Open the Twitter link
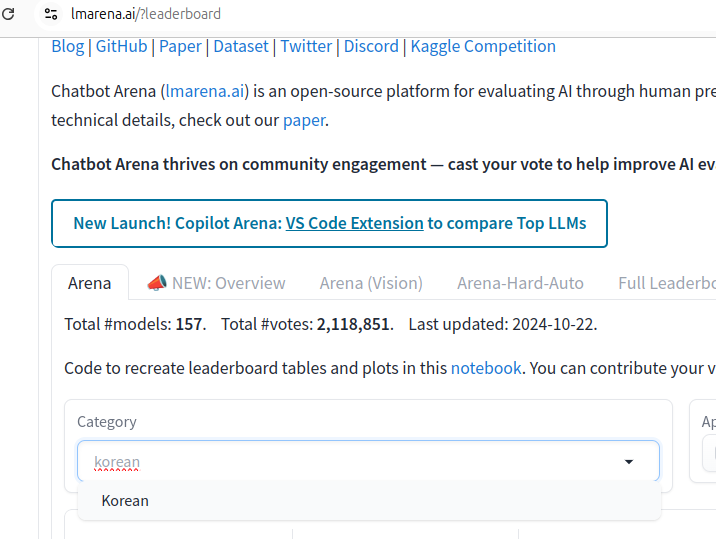This screenshot has height=539, width=716. click(x=306, y=46)
